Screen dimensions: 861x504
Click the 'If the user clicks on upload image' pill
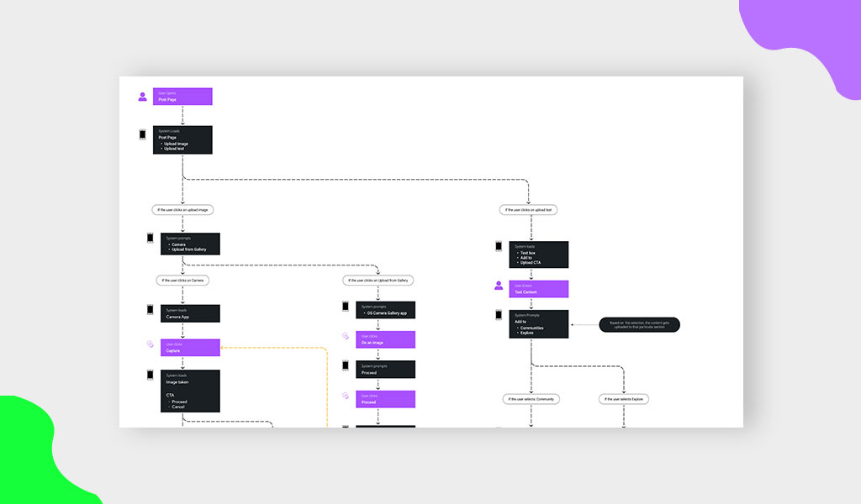click(182, 209)
